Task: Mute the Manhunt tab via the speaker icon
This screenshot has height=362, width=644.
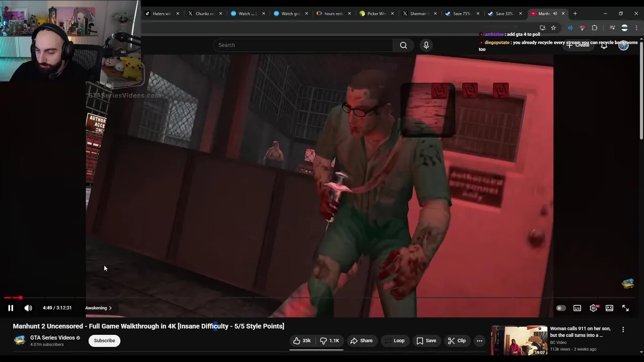Action: point(555,14)
